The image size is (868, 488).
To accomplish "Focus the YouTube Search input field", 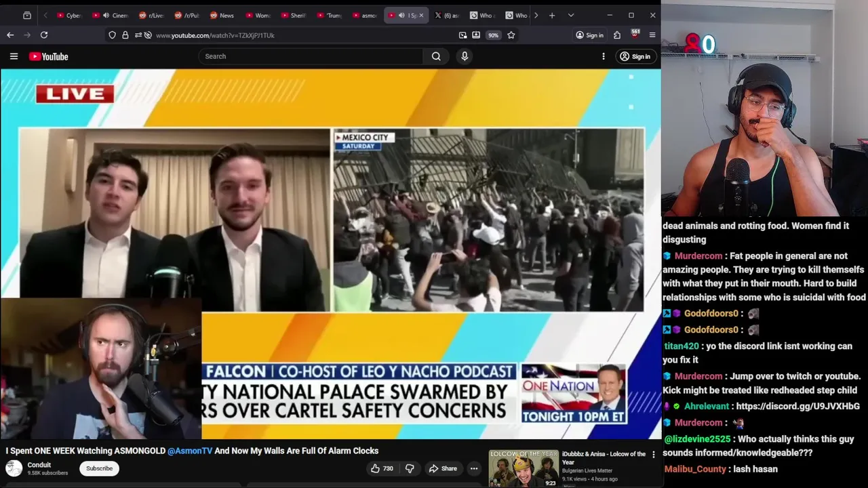I will pyautogui.click(x=311, y=56).
